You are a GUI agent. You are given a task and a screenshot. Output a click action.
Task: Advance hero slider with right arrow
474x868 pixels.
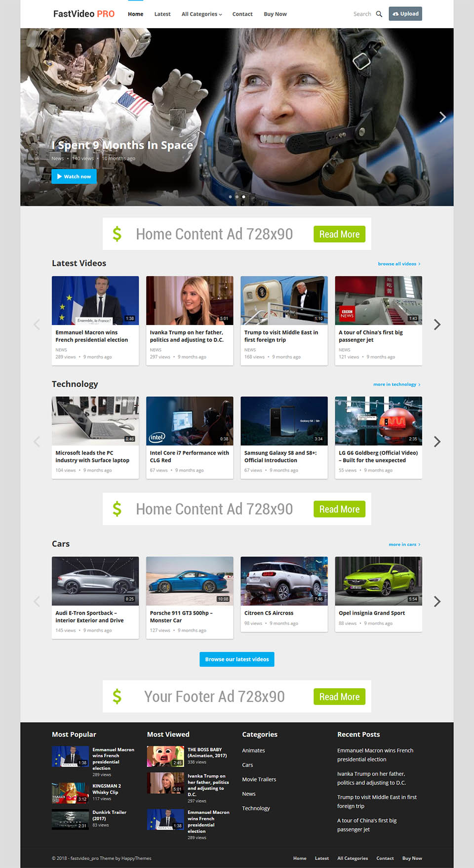[442, 117]
